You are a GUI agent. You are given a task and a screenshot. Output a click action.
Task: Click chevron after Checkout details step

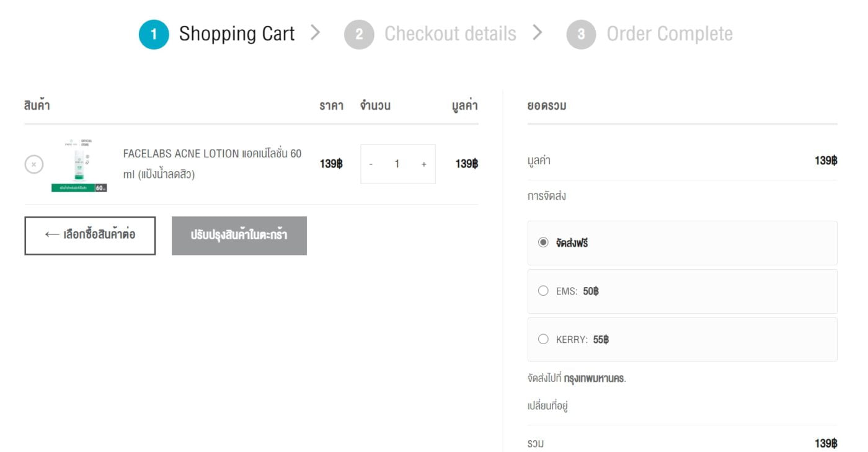click(x=538, y=32)
